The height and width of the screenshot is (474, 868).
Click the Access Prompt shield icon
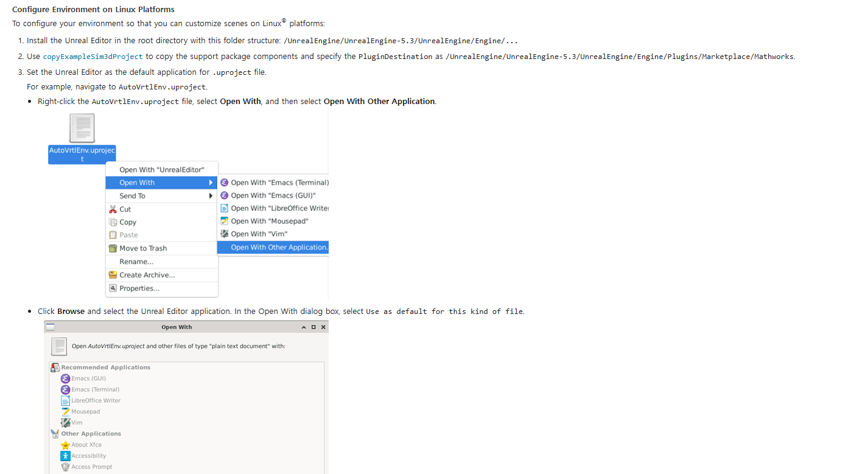pyautogui.click(x=65, y=467)
